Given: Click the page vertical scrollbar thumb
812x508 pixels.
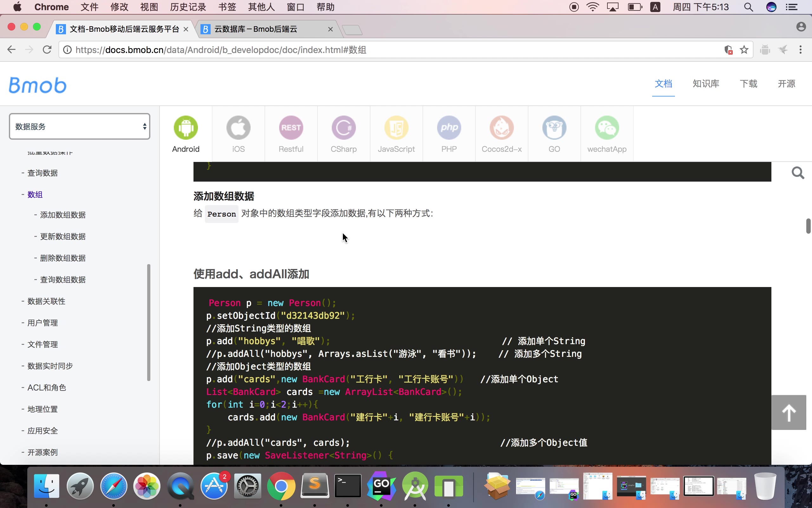Looking at the screenshot, I should pos(808,226).
